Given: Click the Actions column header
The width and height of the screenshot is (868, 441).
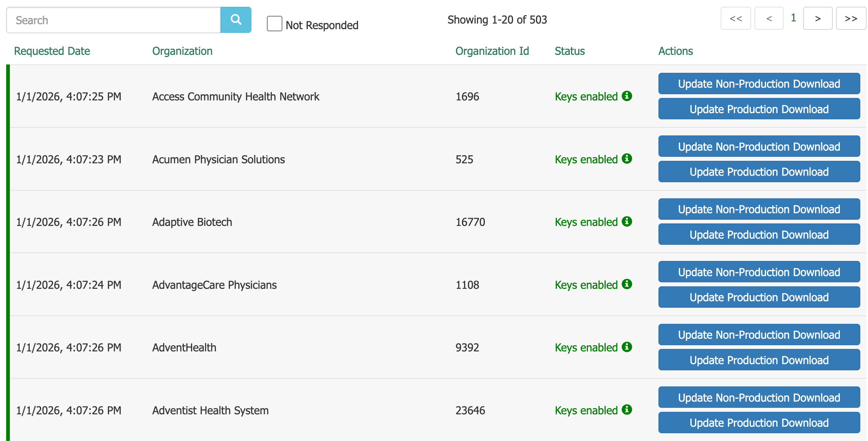Looking at the screenshot, I should click(675, 51).
